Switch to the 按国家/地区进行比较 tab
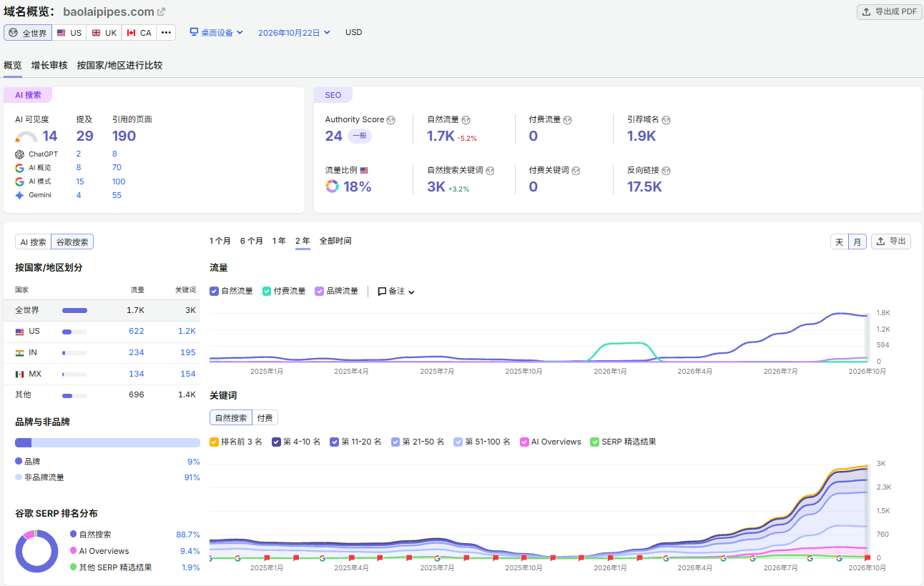 pyautogui.click(x=119, y=65)
